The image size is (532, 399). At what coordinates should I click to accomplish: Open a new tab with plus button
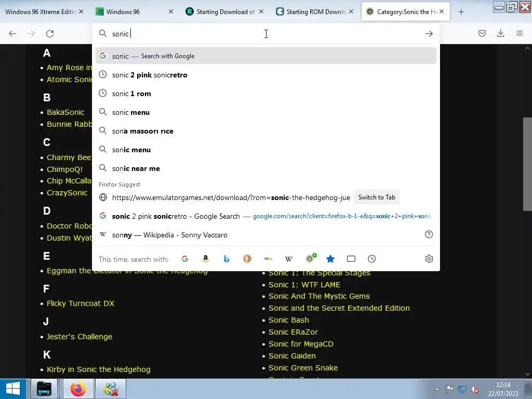click(461, 12)
